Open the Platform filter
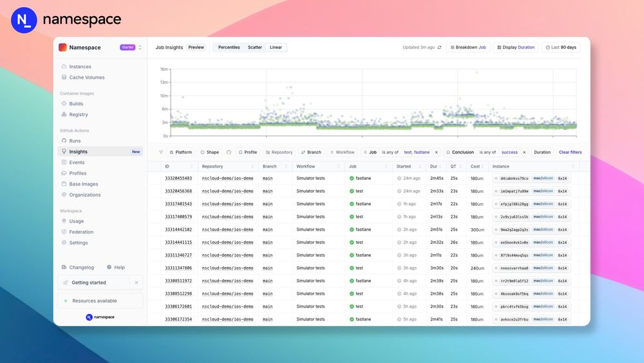Screen dimensions: 644x363 point(180,152)
